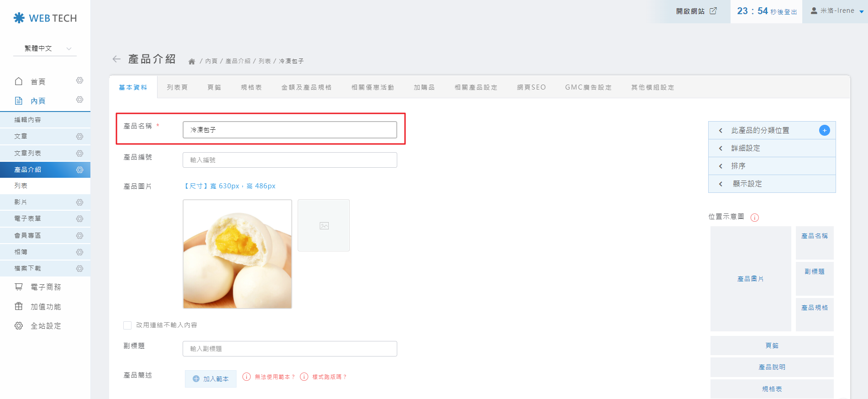Click the empty image upload placeholder

point(324,225)
